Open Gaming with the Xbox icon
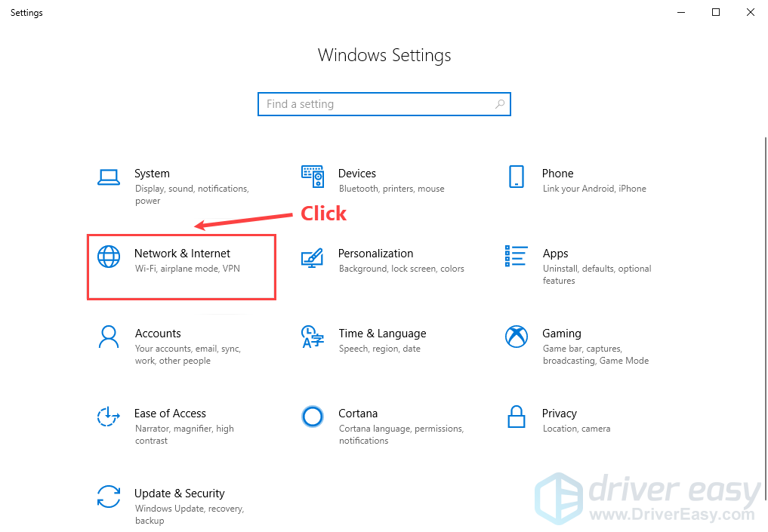 tap(517, 337)
